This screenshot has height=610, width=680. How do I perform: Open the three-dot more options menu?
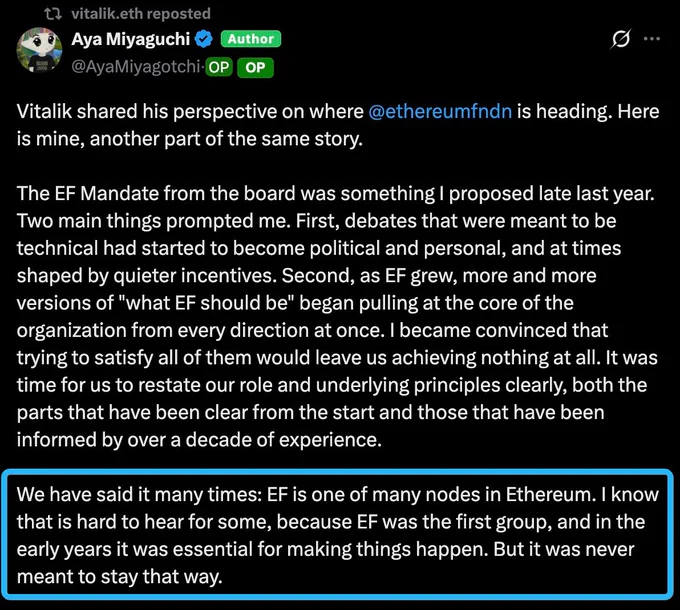tap(652, 39)
